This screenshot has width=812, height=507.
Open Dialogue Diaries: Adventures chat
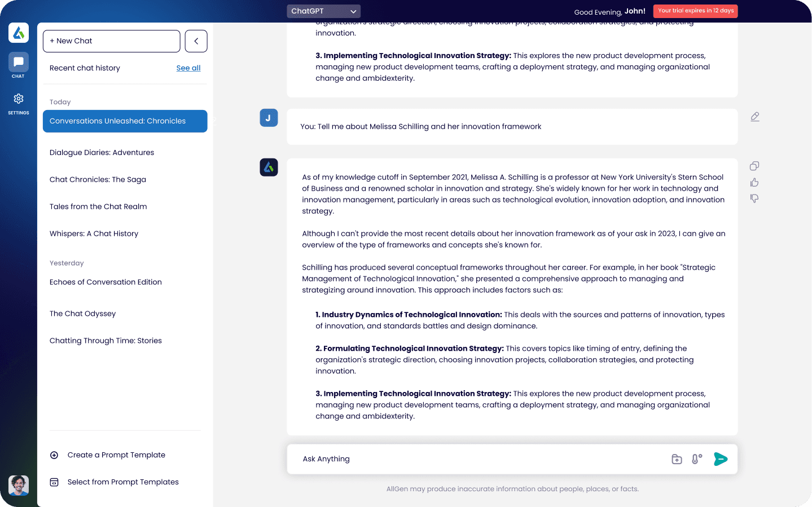102,153
